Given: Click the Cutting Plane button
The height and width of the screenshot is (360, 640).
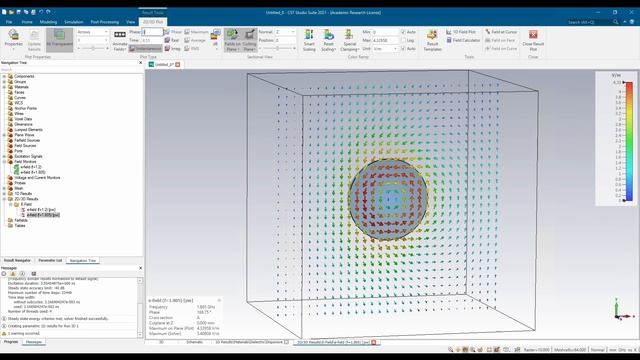Looking at the screenshot, I should tap(249, 40).
